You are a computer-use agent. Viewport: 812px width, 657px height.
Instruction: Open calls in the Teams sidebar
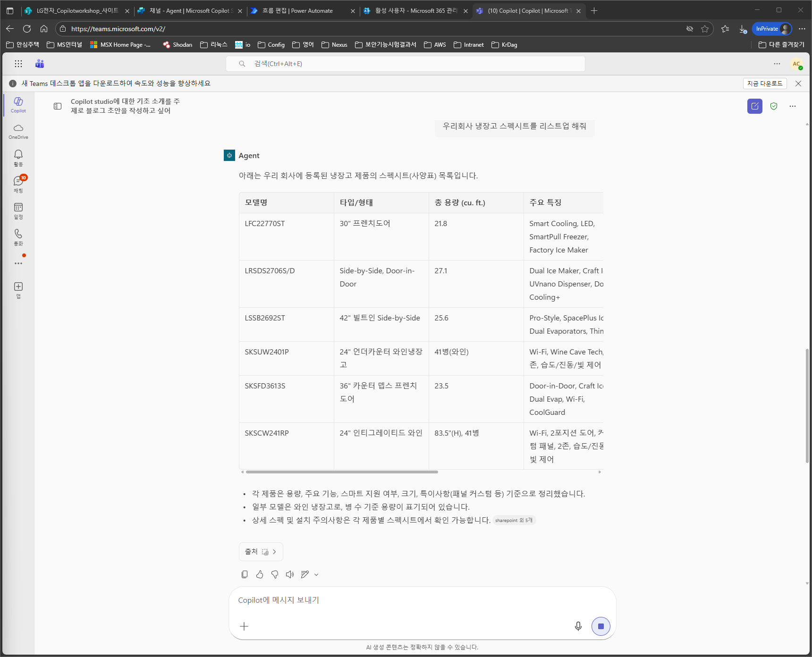tap(18, 237)
